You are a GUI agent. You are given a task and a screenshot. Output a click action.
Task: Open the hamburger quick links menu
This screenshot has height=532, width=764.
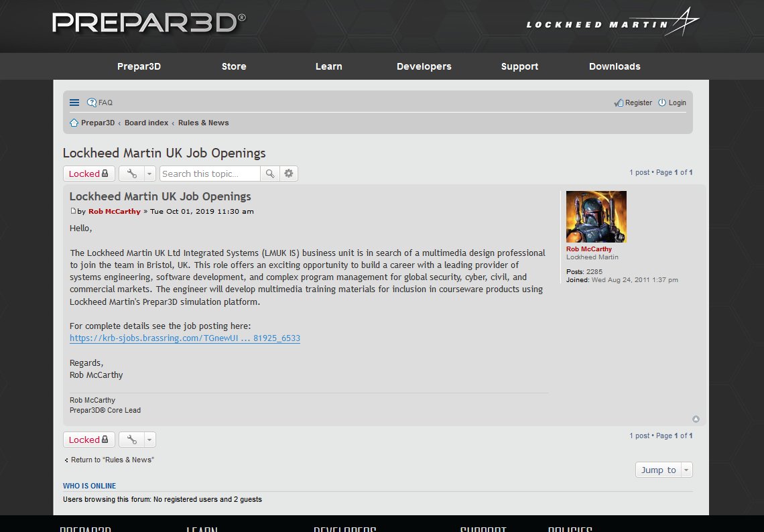(74, 103)
